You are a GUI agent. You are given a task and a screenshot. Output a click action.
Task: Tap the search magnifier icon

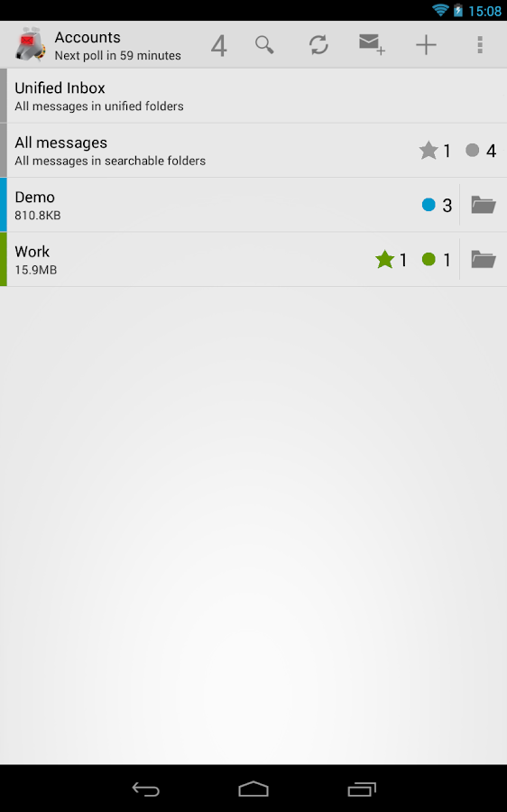coord(264,44)
